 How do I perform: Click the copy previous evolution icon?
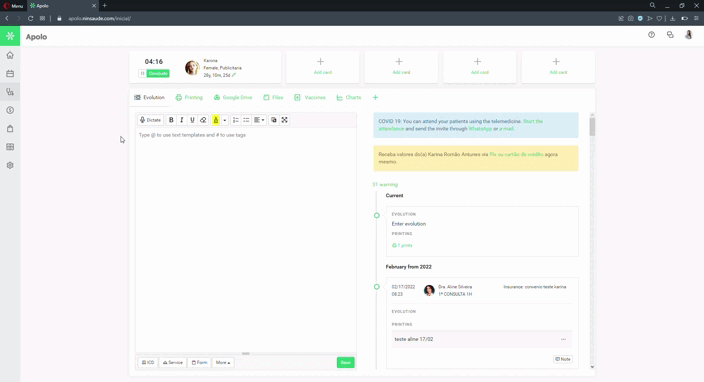[273, 120]
